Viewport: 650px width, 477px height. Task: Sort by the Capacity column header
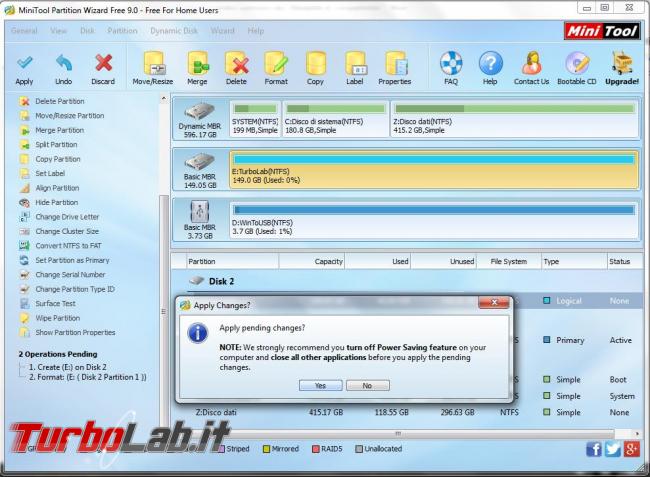pyautogui.click(x=312, y=262)
